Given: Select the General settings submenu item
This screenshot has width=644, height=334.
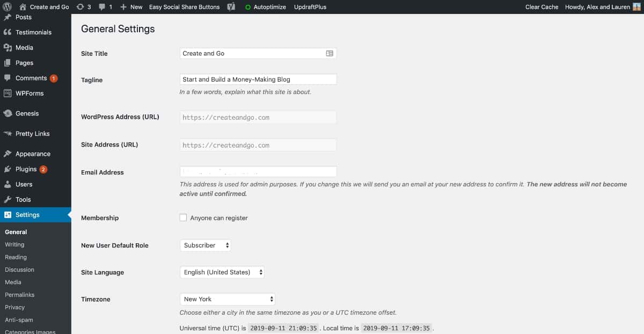Looking at the screenshot, I should click(16, 232).
